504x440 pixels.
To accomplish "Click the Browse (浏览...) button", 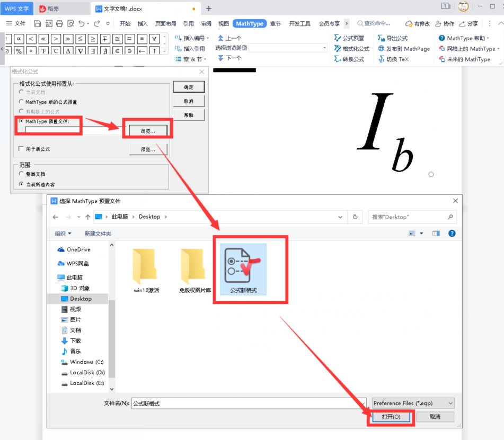I will click(x=148, y=131).
